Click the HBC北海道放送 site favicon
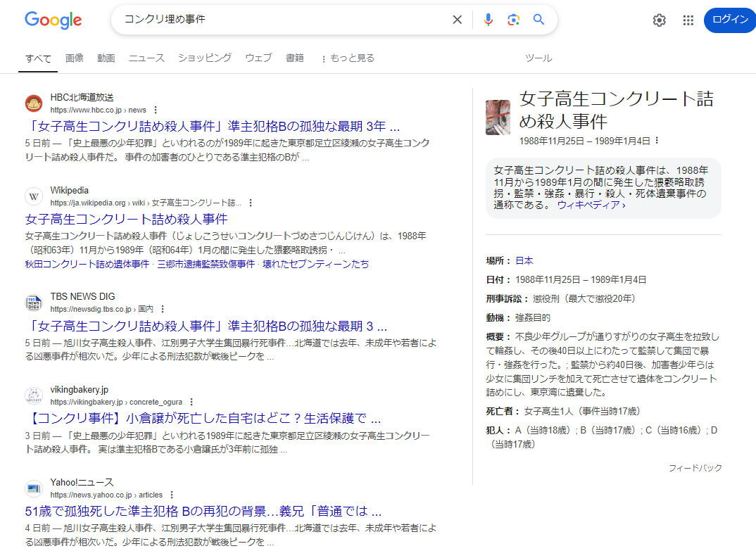 [x=33, y=103]
